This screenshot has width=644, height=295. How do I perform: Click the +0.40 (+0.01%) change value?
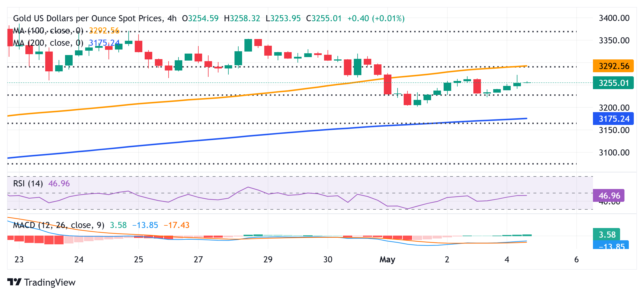pos(376,18)
